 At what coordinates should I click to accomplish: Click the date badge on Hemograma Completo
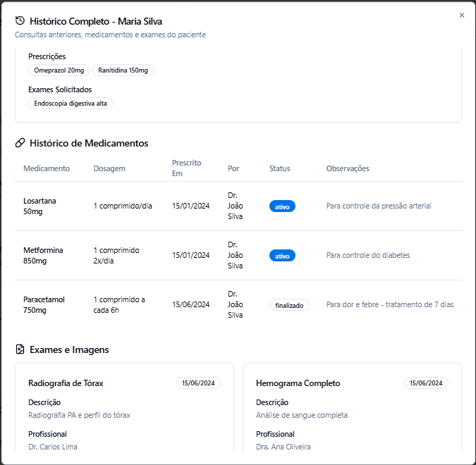point(426,383)
